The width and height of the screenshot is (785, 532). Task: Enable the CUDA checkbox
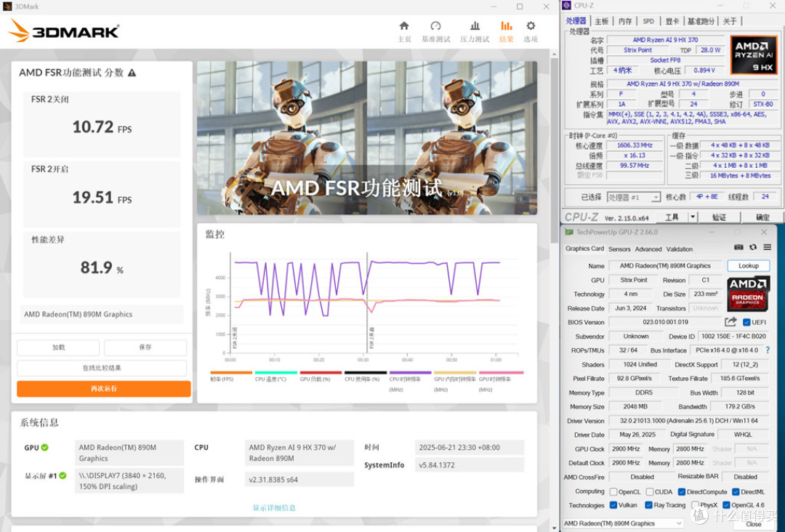point(649,491)
